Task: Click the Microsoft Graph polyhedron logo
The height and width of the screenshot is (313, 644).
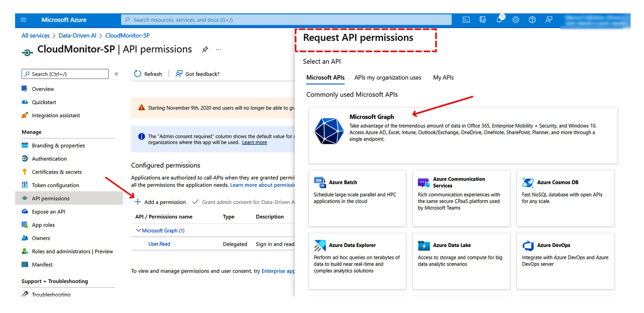Action: click(x=329, y=131)
